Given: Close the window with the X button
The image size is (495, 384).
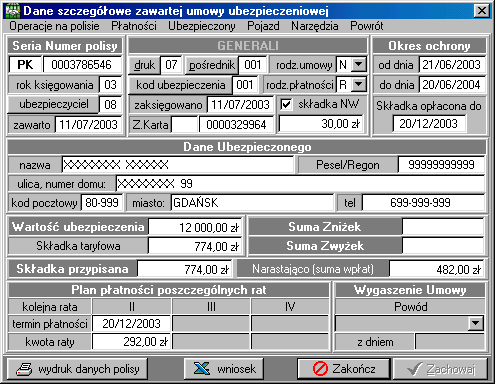Looking at the screenshot, I should pos(482,11).
